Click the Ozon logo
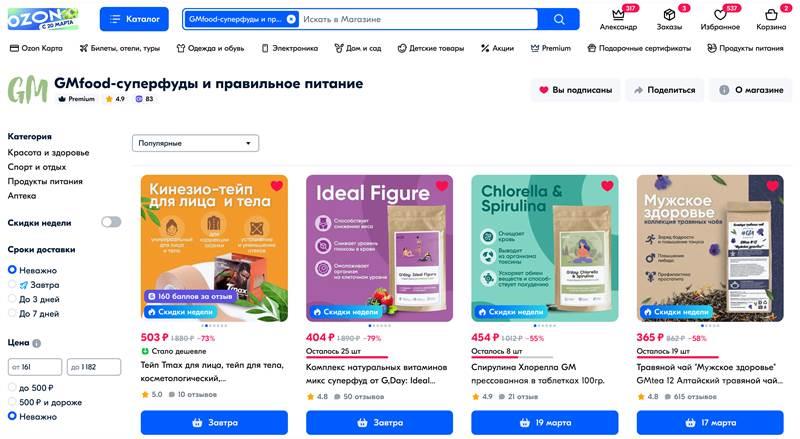 point(42,19)
